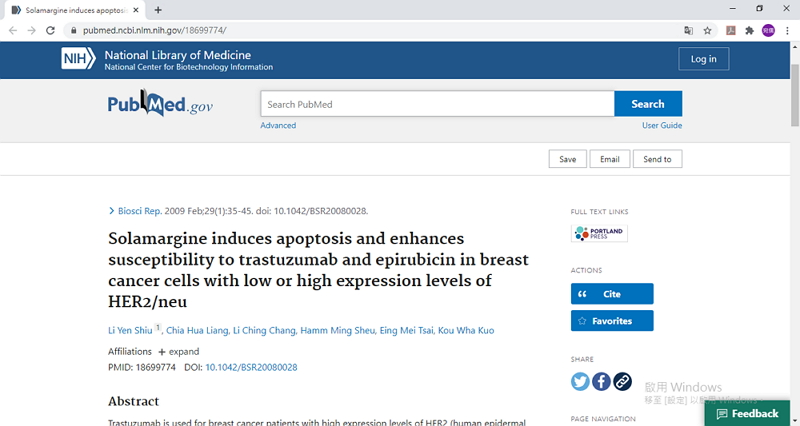The image size is (800, 426).
Task: Reload the page with the refresh icon
Action: [x=50, y=30]
